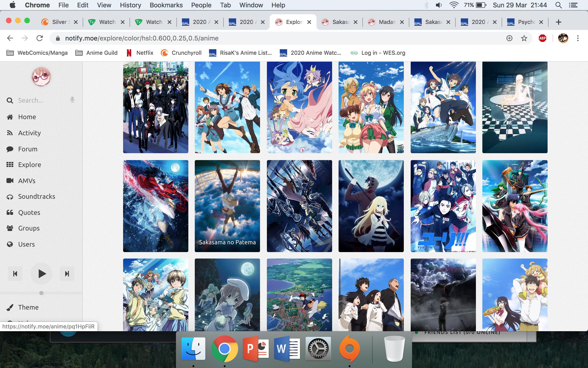Bookmark this page with star icon

[524, 38]
